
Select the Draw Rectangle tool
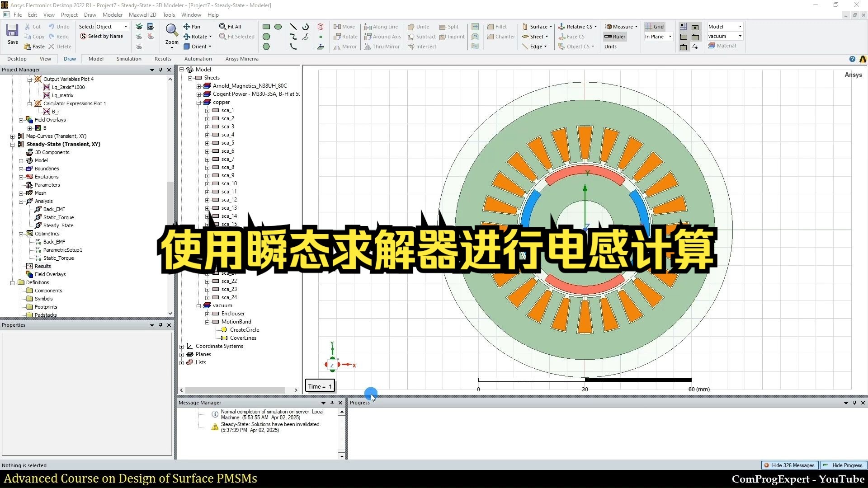(266, 27)
